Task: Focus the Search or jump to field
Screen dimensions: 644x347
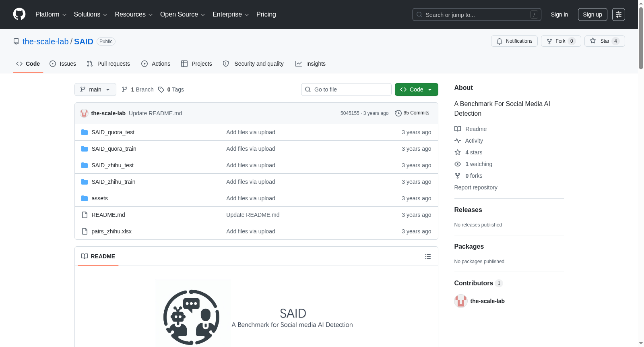Action: pyautogui.click(x=477, y=15)
